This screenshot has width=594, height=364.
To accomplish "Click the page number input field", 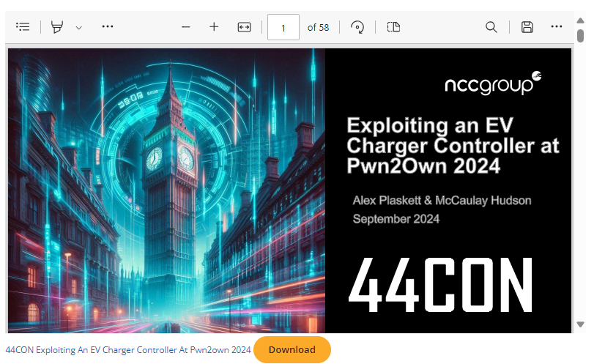I will pos(283,27).
